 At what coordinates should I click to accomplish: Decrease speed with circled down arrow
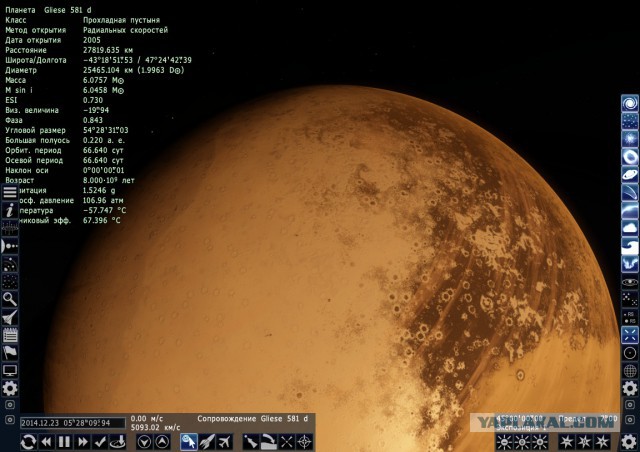(144, 442)
